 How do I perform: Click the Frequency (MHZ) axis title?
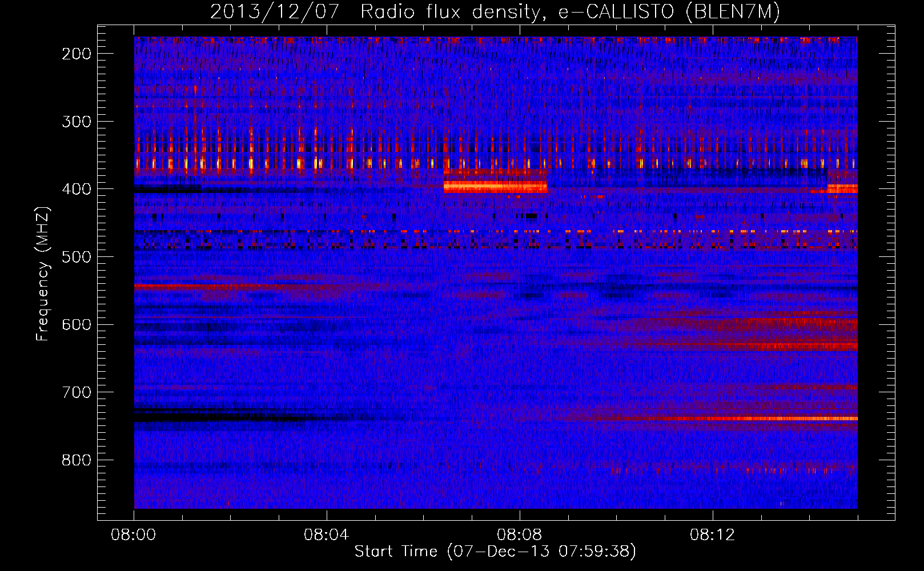(x=43, y=274)
